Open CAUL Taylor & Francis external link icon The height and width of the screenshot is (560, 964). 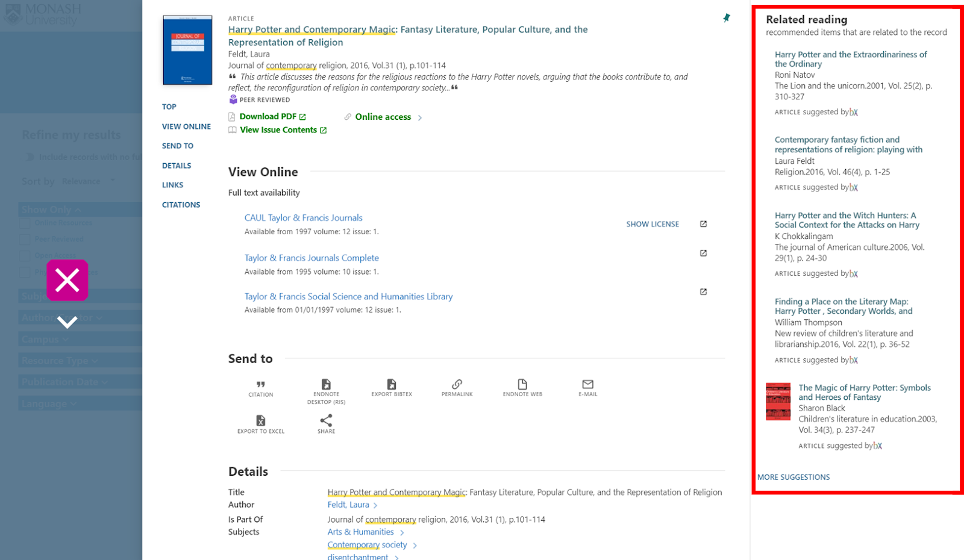(x=703, y=224)
